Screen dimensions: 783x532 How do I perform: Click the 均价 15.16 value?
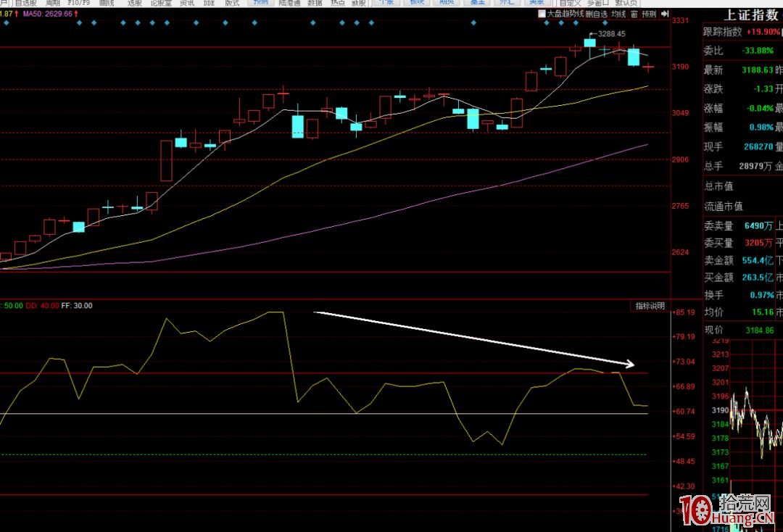click(x=763, y=312)
